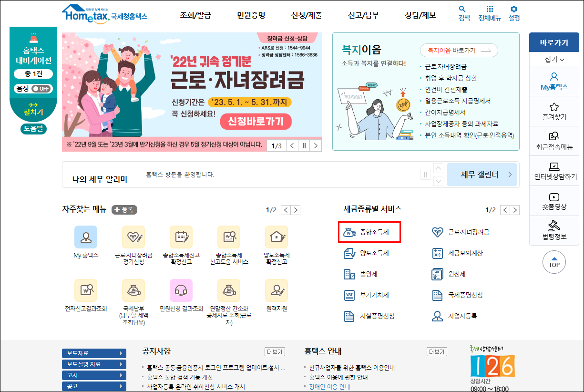Screen dimensions: 584x392
Task: Select 근로·자녀장려금 in 세금종류별 서비스
Action: point(460,232)
